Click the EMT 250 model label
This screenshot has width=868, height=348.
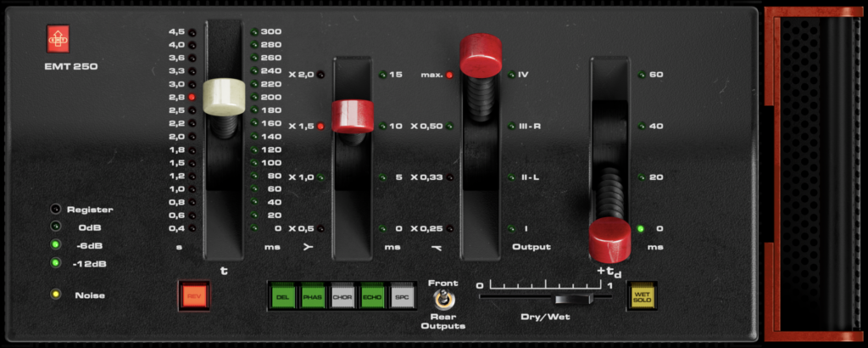point(71,67)
